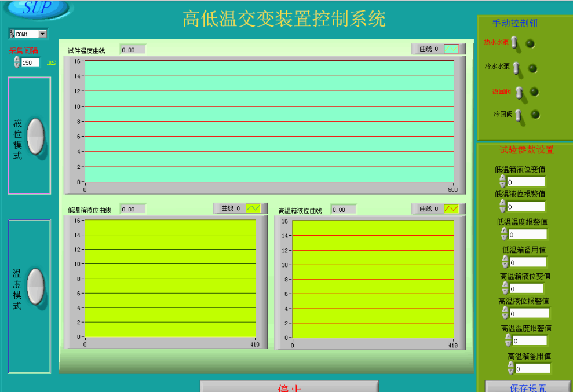
Task: Click the 曲线 0 legend icon on 低温箱液位曲线 graph
Action: point(253,209)
